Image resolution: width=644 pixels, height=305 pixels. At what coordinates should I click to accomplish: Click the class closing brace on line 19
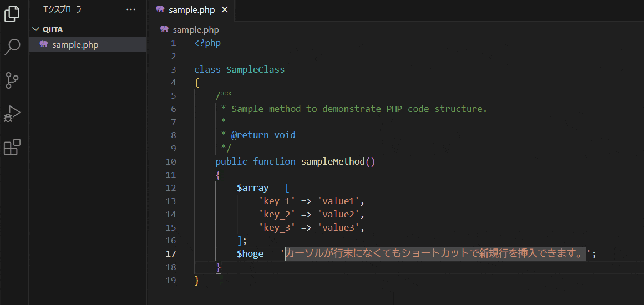(x=197, y=280)
